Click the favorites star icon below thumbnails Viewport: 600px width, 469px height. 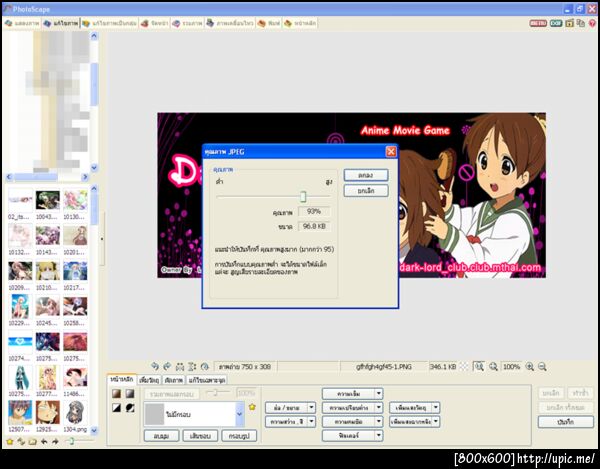click(10, 441)
